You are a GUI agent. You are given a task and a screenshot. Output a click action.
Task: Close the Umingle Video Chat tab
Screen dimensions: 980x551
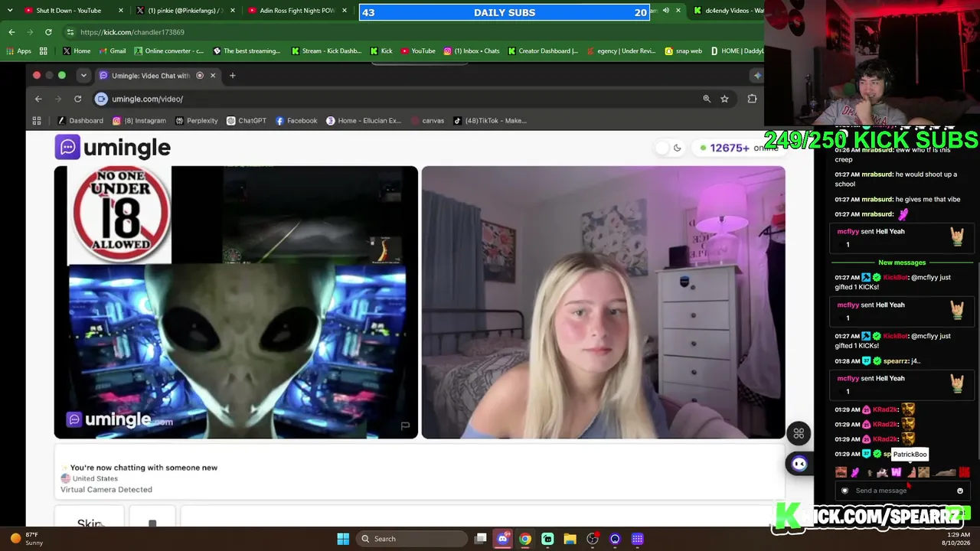point(213,75)
